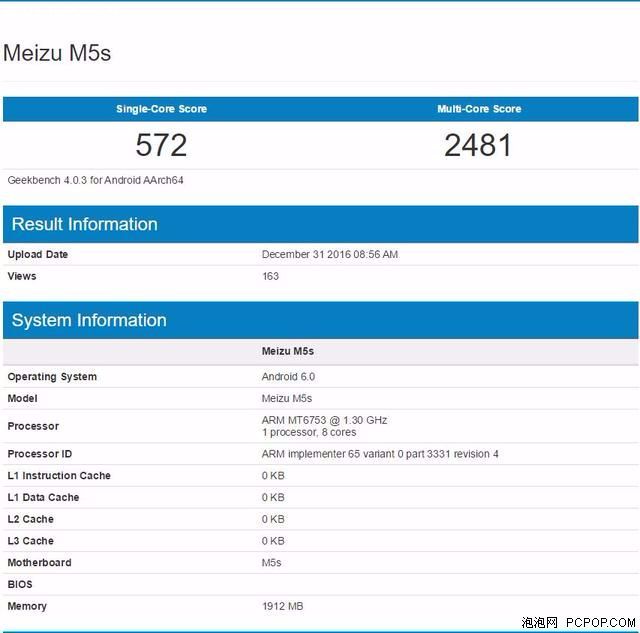Select the views count 163
This screenshot has width=640, height=633.
coord(270,276)
